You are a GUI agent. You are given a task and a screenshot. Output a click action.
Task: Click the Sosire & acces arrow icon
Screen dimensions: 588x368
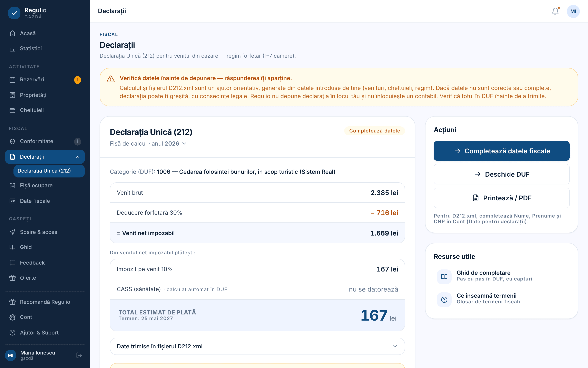click(x=12, y=232)
